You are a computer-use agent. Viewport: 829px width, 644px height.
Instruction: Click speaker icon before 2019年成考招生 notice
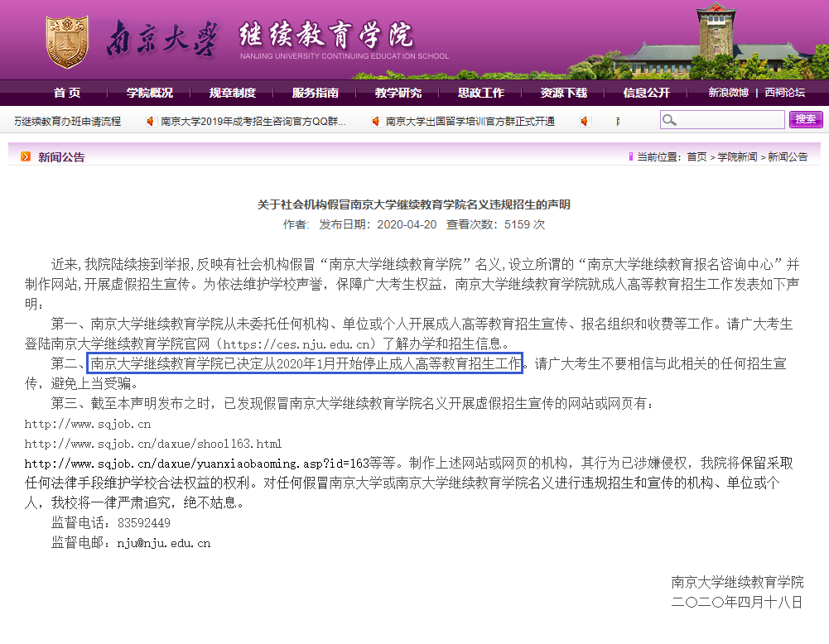tap(151, 122)
